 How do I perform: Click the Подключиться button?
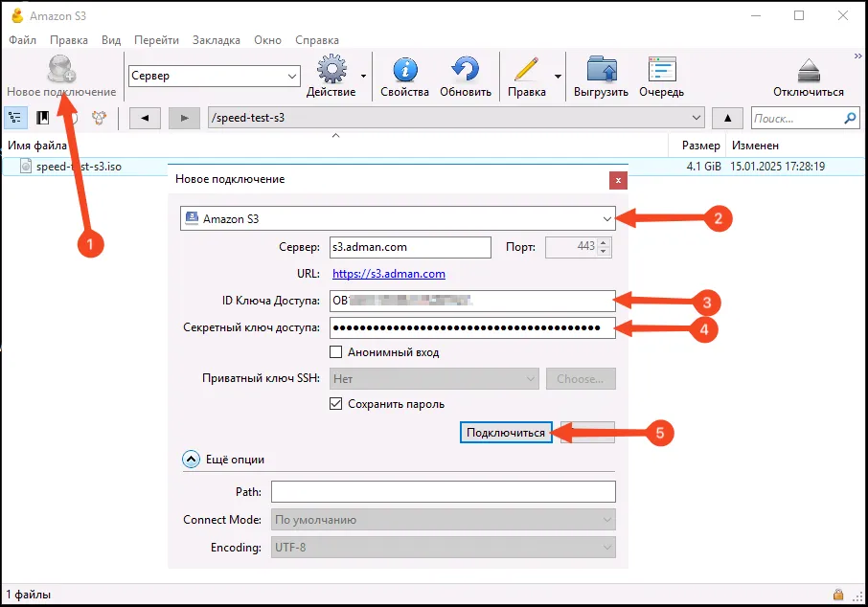[506, 433]
